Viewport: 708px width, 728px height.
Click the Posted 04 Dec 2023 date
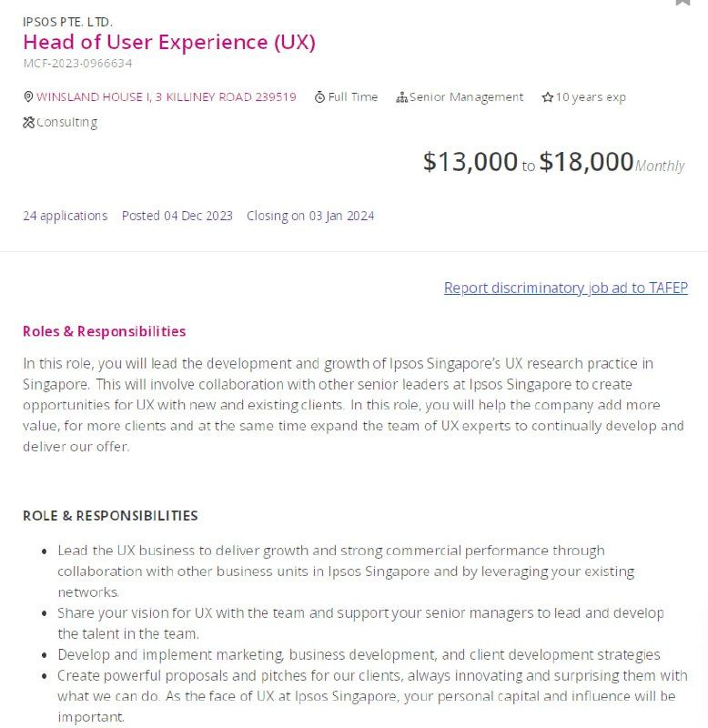[177, 216]
